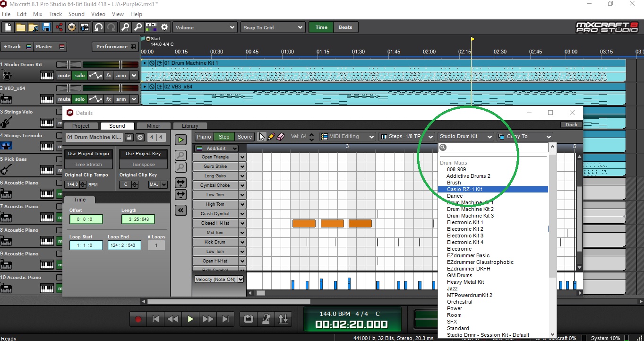Click the mute clip circle-slash icon in Details
Viewport: 644px width, 341px height.
click(140, 138)
